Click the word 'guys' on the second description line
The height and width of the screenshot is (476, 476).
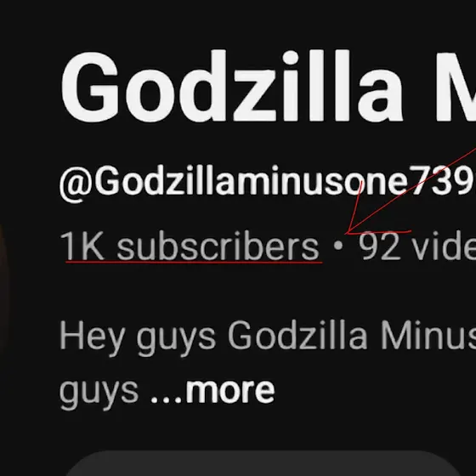[99, 394]
